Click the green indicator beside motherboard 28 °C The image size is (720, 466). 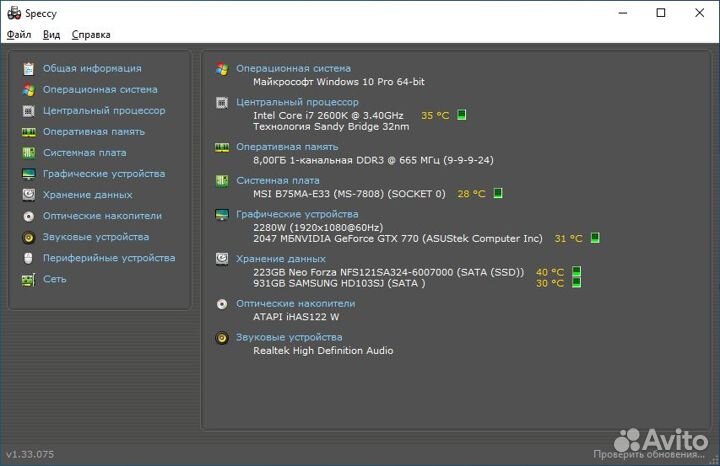pos(498,193)
